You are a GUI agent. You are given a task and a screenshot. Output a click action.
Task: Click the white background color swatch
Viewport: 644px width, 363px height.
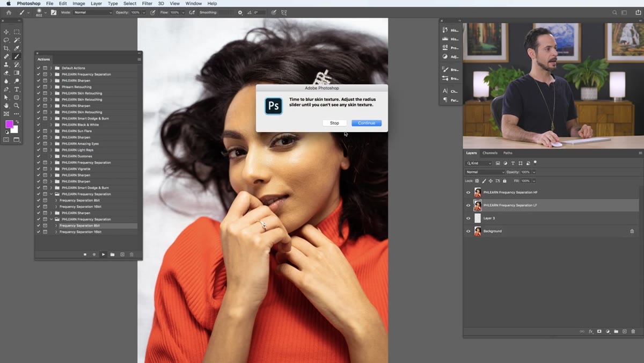point(15,130)
